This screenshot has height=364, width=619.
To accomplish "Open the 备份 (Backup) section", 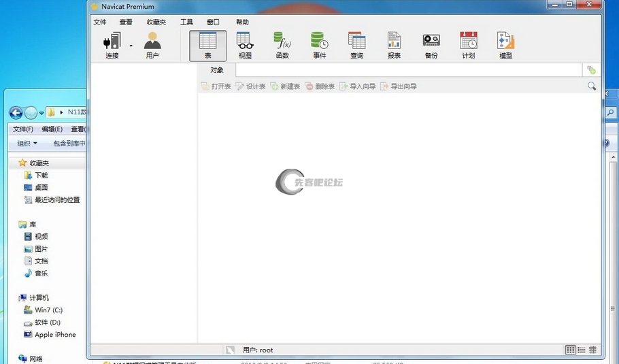I will 431,45.
